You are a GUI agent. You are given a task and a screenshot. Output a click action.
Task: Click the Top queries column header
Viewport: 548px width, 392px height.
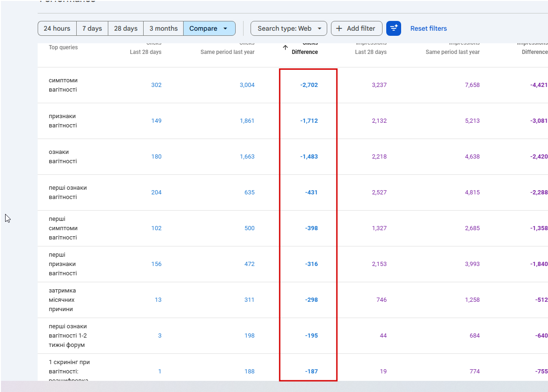click(x=63, y=47)
